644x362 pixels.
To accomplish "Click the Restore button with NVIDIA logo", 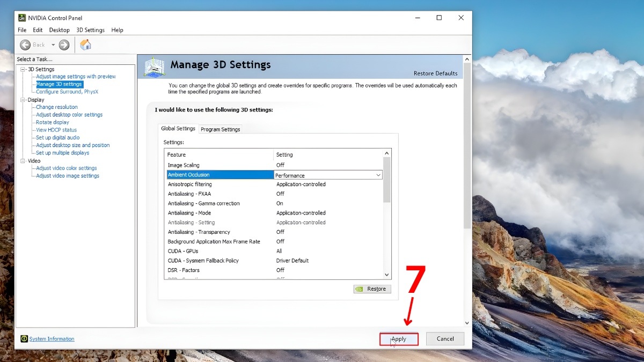I will click(x=372, y=289).
